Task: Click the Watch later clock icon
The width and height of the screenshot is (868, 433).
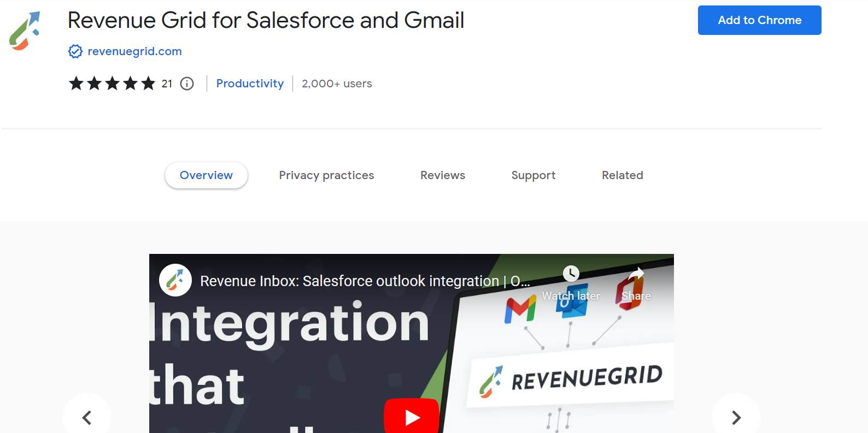Action: 571,274
